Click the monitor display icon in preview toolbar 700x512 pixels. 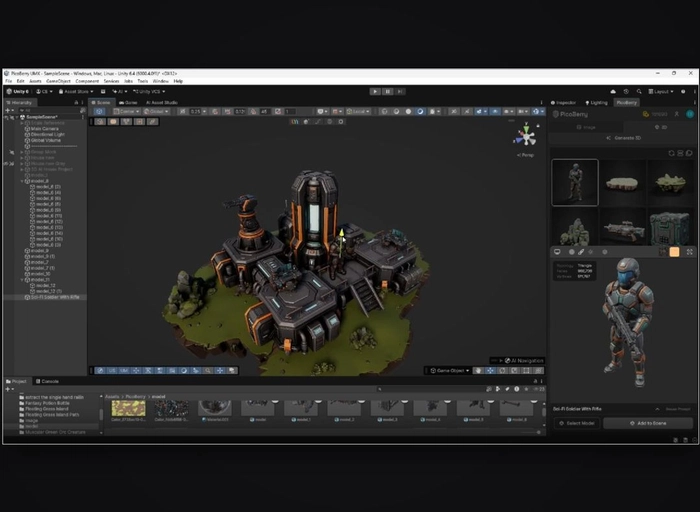point(557,252)
